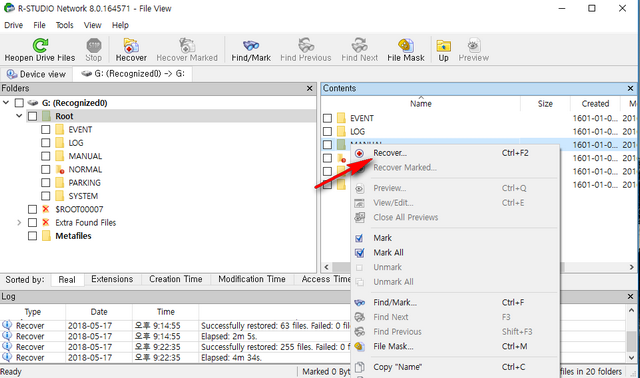Close the Folders panel
640x378 pixels.
309,89
